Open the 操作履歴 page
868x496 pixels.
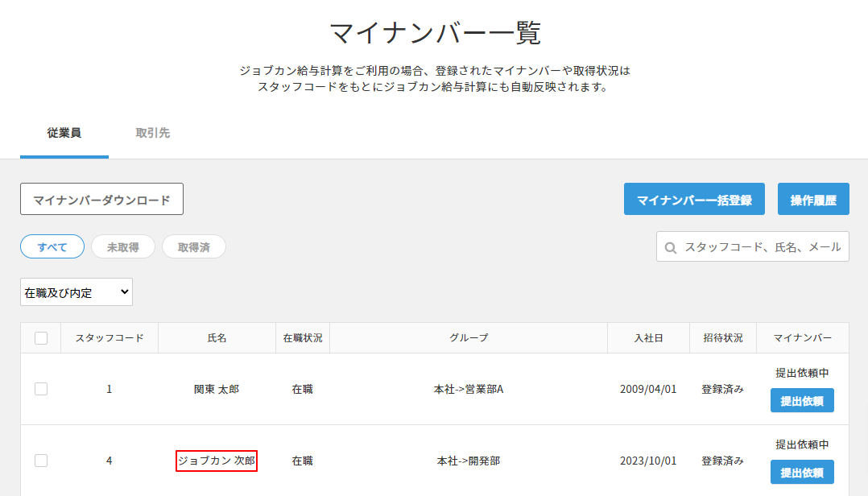tap(813, 200)
